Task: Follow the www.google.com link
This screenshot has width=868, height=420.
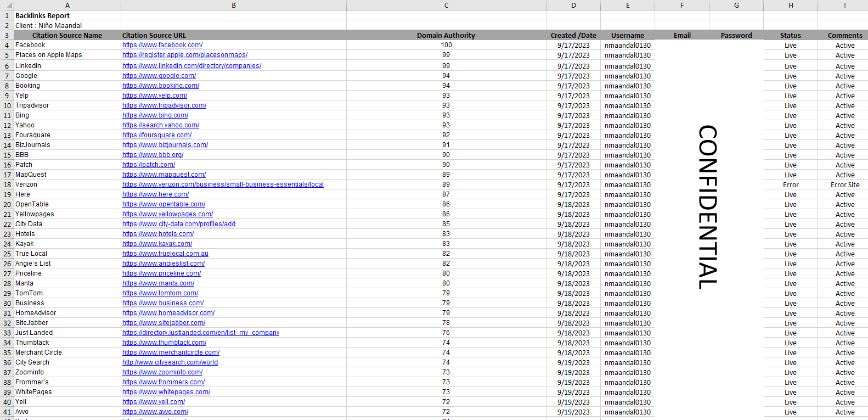Action: click(x=159, y=76)
